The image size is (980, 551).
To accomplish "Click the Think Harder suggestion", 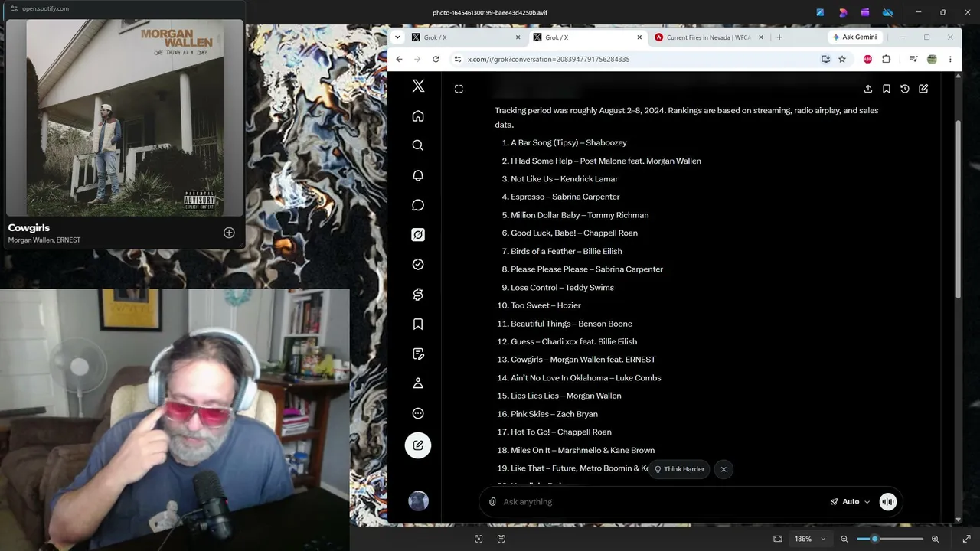I will click(678, 469).
